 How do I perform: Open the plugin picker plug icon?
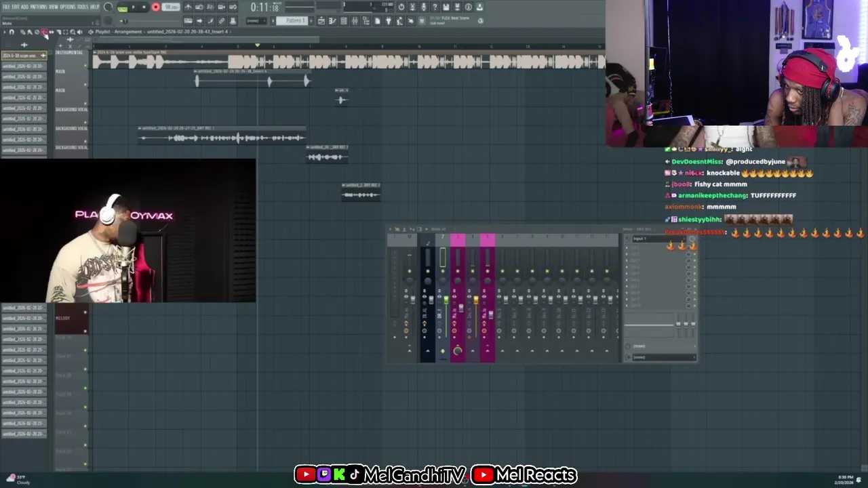pyautogui.click(x=389, y=21)
